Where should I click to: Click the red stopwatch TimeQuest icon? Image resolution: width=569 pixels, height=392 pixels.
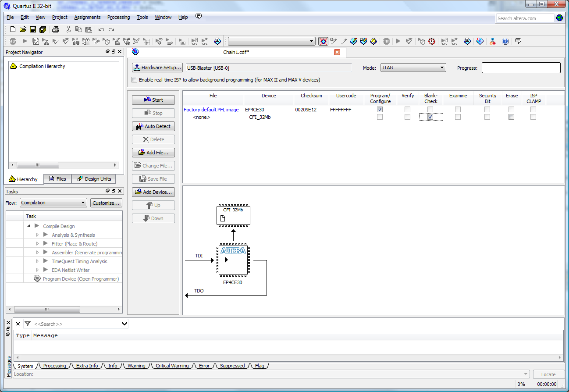coord(432,41)
